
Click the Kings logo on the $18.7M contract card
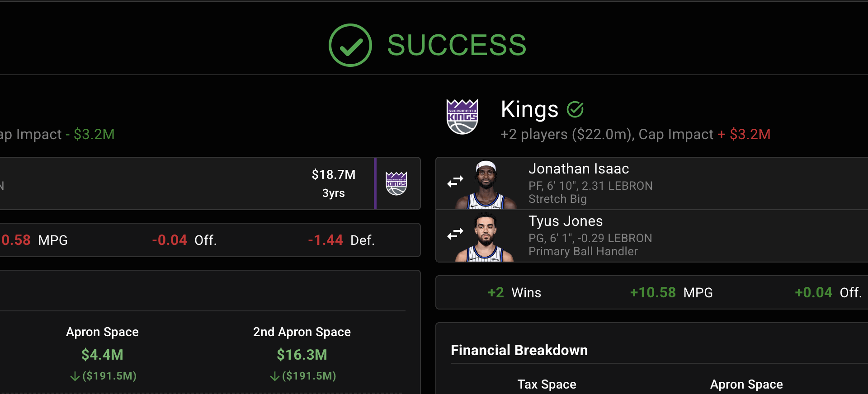click(x=397, y=183)
